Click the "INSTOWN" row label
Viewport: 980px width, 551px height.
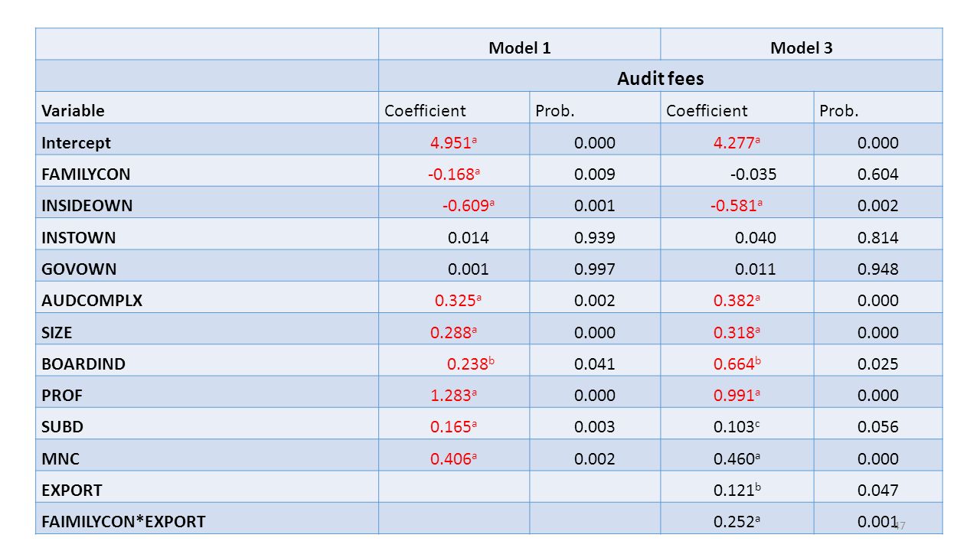pyautogui.click(x=79, y=238)
